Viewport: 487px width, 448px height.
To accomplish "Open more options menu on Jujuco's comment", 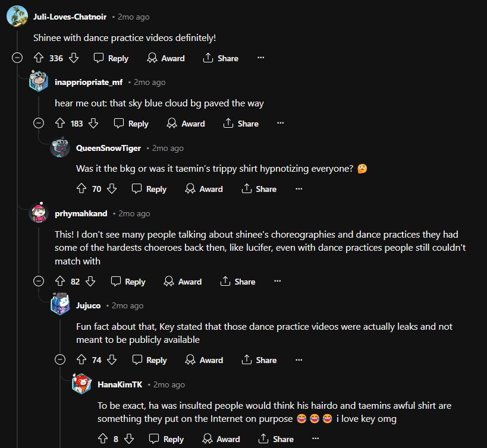I will pos(299,359).
